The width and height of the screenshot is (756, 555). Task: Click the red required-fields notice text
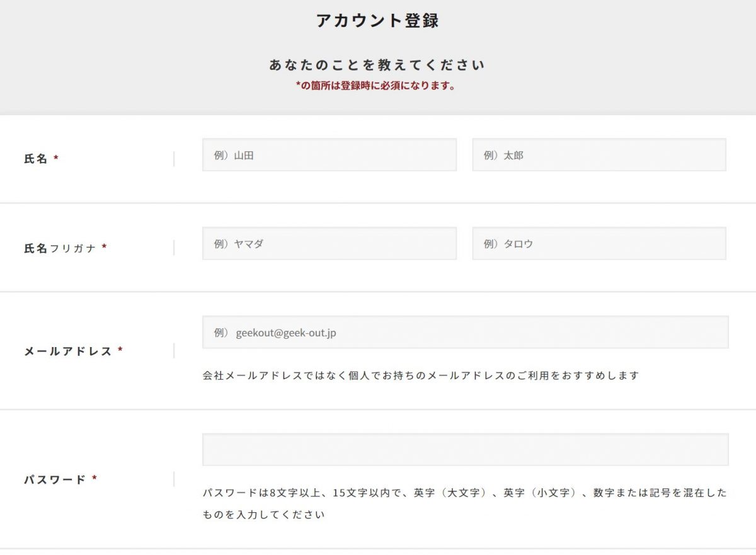point(375,86)
